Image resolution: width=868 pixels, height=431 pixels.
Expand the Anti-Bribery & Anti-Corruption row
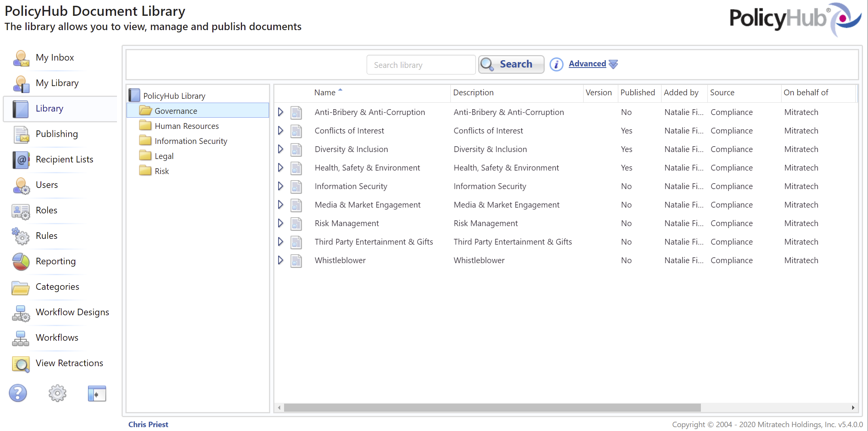pos(281,112)
